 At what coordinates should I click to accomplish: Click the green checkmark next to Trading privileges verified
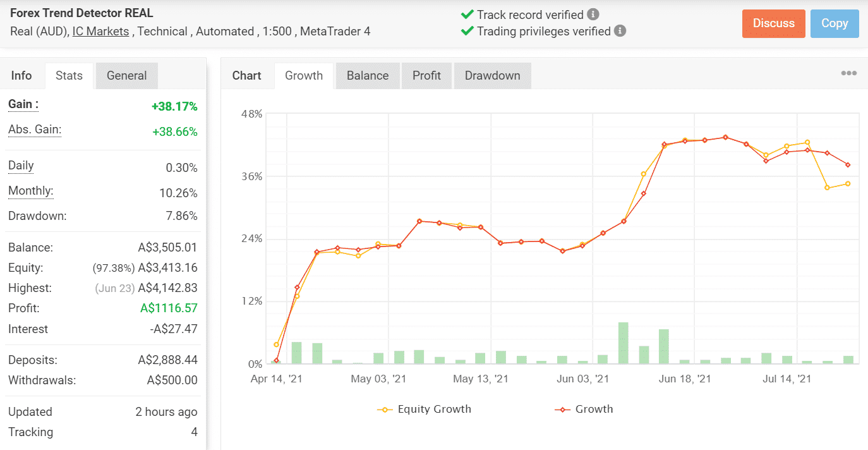pyautogui.click(x=467, y=31)
